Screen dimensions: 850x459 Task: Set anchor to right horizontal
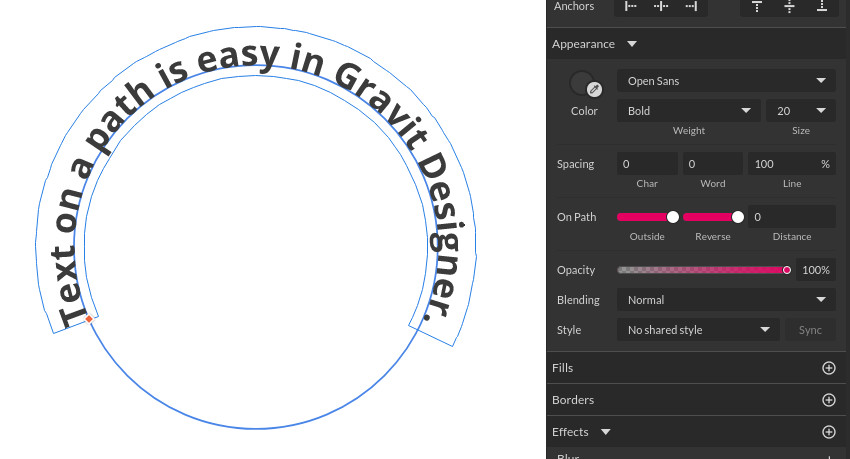click(x=691, y=7)
